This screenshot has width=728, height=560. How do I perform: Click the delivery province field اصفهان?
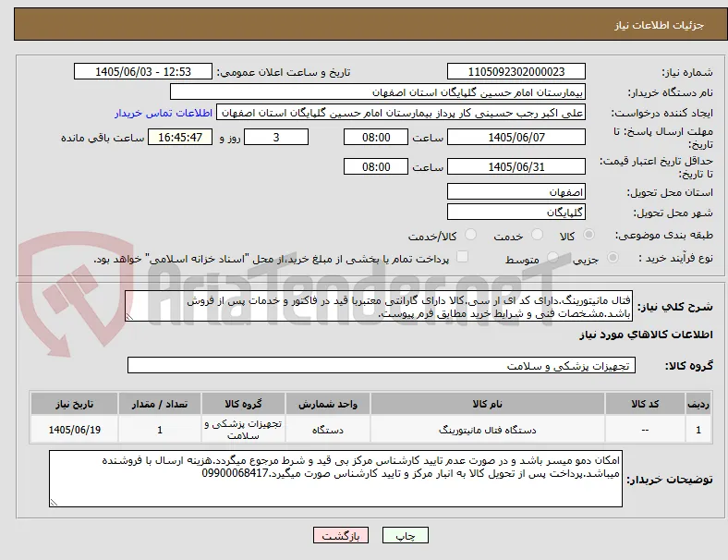516,191
